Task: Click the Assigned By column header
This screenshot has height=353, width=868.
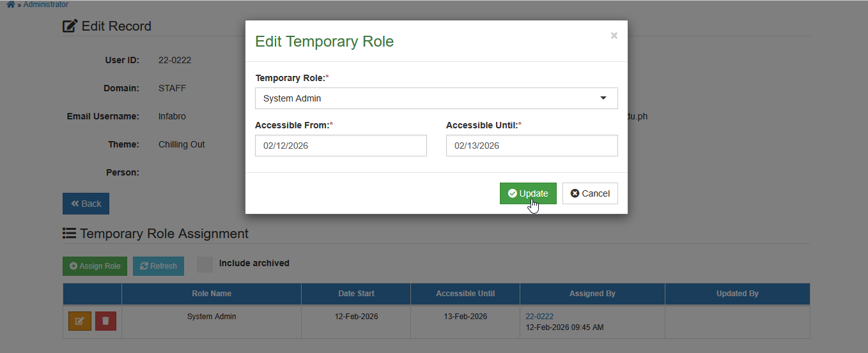Action: coord(593,294)
